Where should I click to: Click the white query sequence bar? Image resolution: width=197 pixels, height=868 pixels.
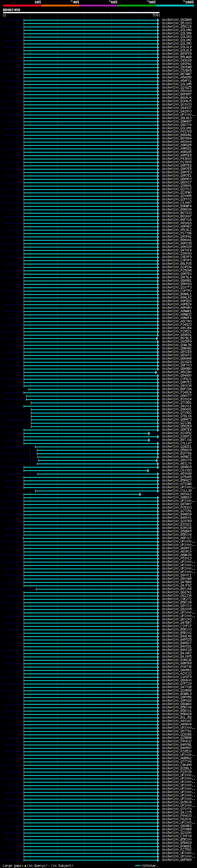click(x=81, y=12)
